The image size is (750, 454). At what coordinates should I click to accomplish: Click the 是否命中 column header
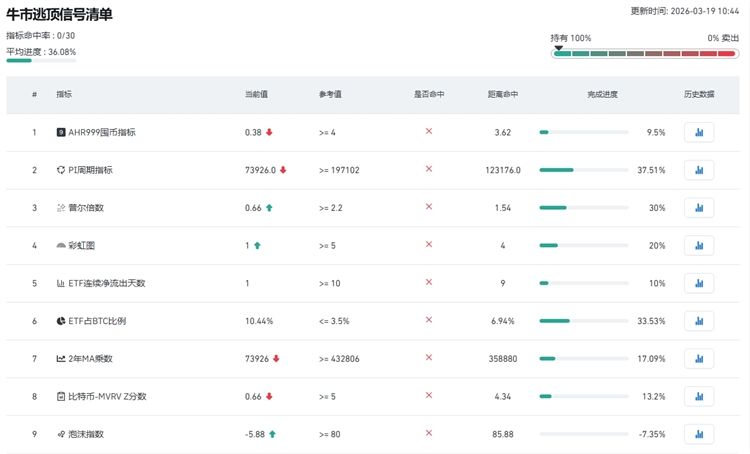429,94
